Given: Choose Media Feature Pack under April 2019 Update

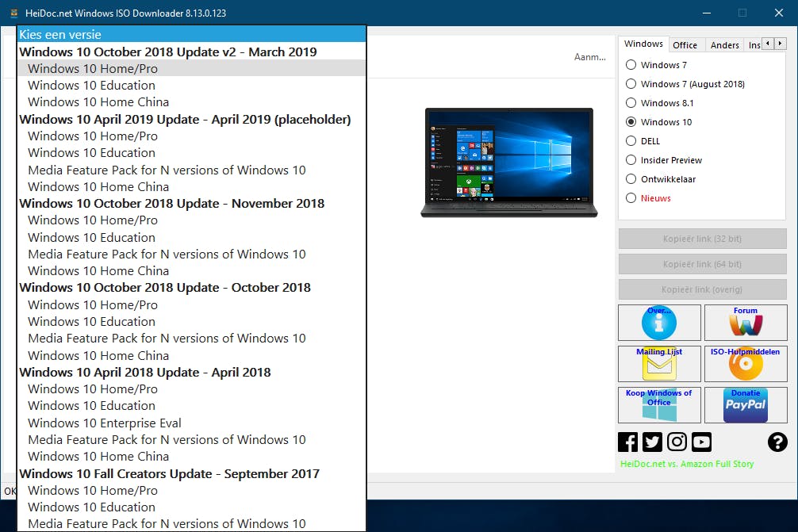Looking at the screenshot, I should click(x=191, y=170).
